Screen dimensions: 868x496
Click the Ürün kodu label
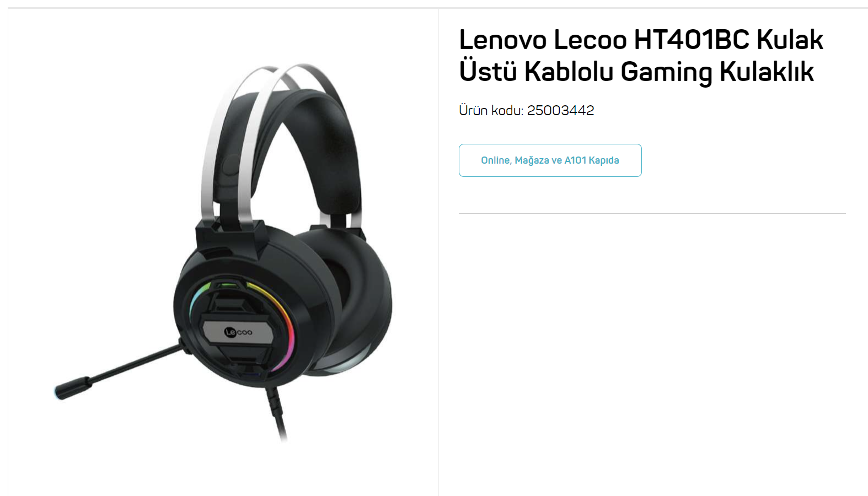[x=491, y=110]
